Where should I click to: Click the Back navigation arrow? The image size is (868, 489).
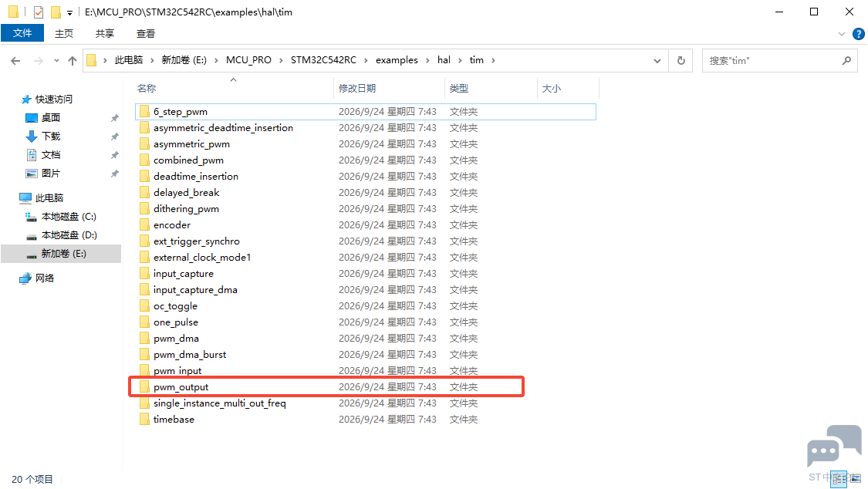(x=15, y=61)
